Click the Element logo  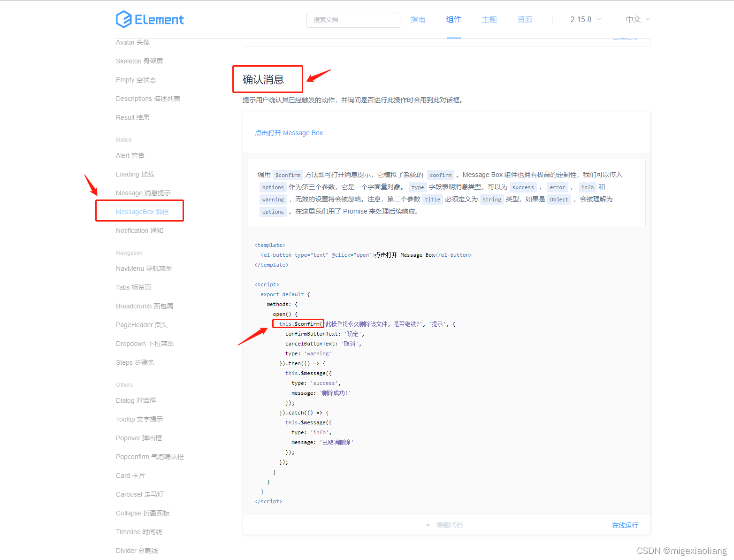150,19
